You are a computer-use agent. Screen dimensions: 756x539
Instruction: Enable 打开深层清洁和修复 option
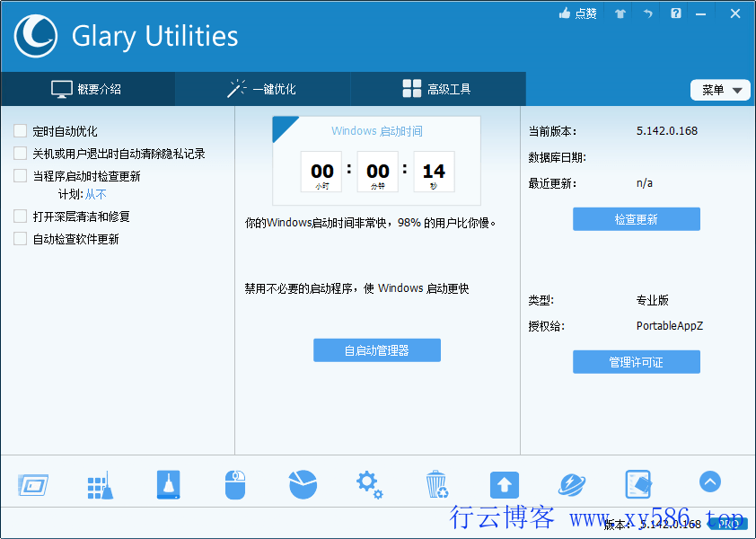pos(19,216)
